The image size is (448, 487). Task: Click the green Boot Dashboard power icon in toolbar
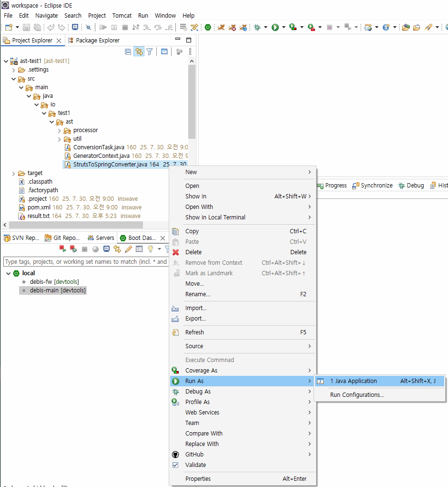(x=208, y=27)
